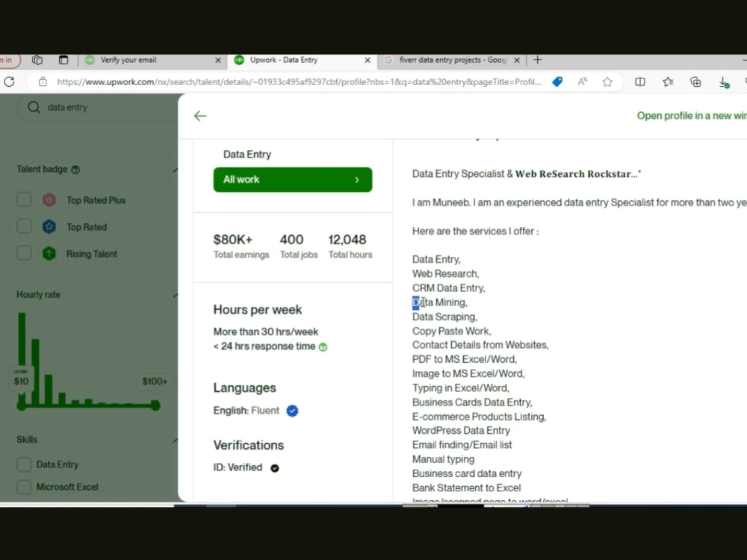Click the search magnifier icon

(x=34, y=107)
